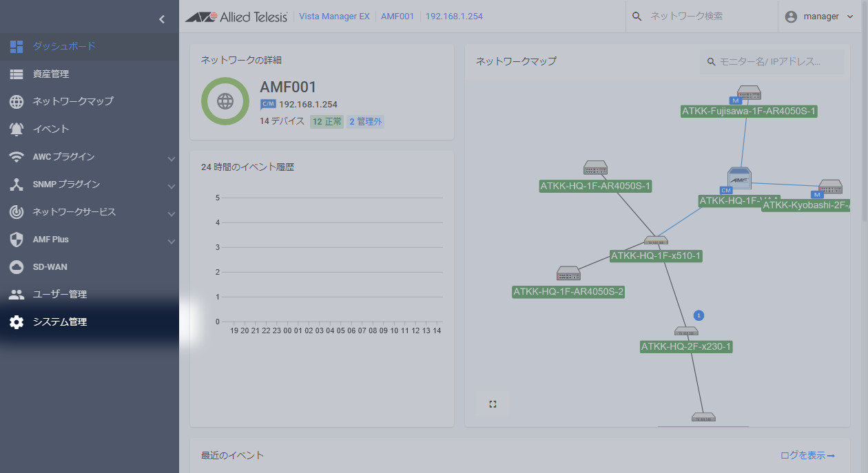The height and width of the screenshot is (473, 868).
Task: Expand the ネットワークサービス submenu chevron
Action: (172, 214)
